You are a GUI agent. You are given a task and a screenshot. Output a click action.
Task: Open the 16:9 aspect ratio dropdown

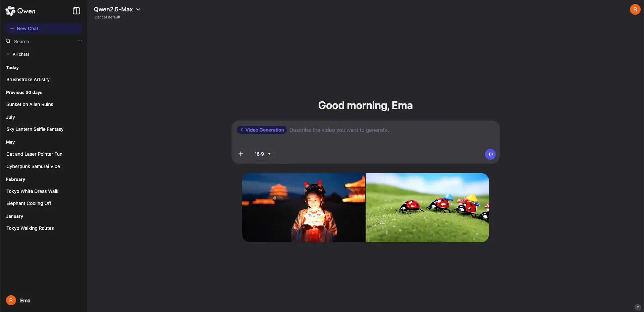tap(262, 154)
